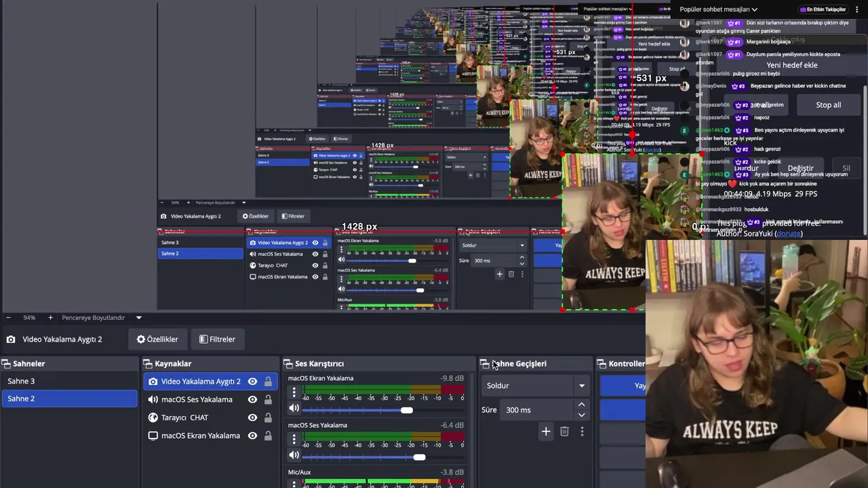868x488 pixels.
Task: Select scene Sahne 3
Action: point(69,381)
